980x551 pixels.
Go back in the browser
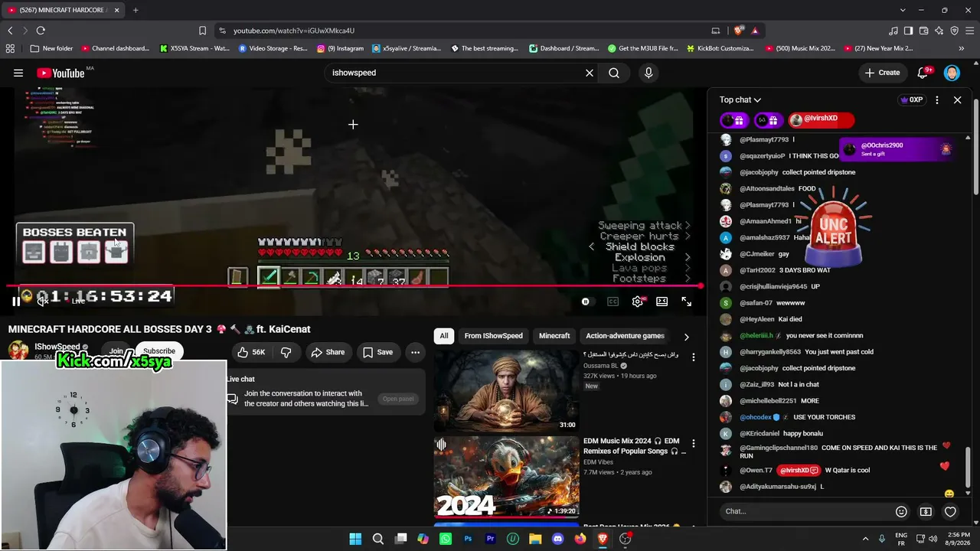[10, 31]
